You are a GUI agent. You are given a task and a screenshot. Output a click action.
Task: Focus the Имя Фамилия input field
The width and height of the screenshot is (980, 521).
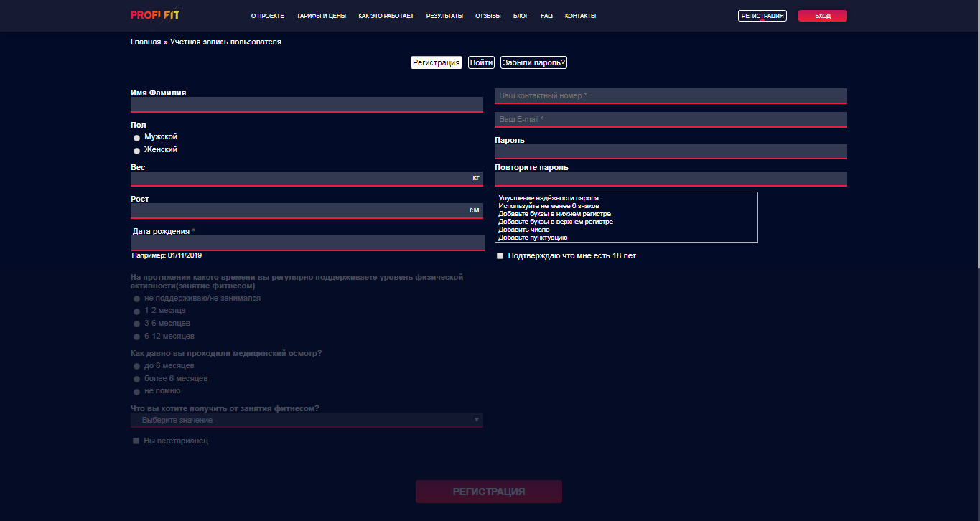click(307, 105)
